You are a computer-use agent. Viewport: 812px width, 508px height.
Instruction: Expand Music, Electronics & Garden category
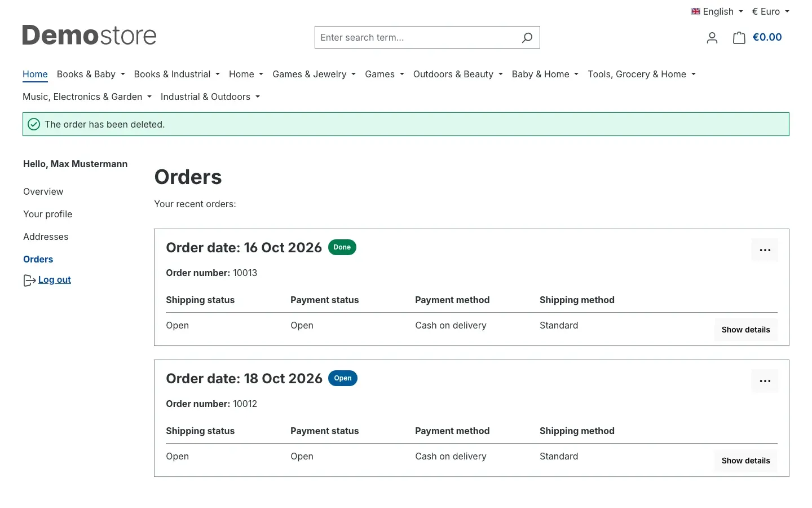[87, 97]
